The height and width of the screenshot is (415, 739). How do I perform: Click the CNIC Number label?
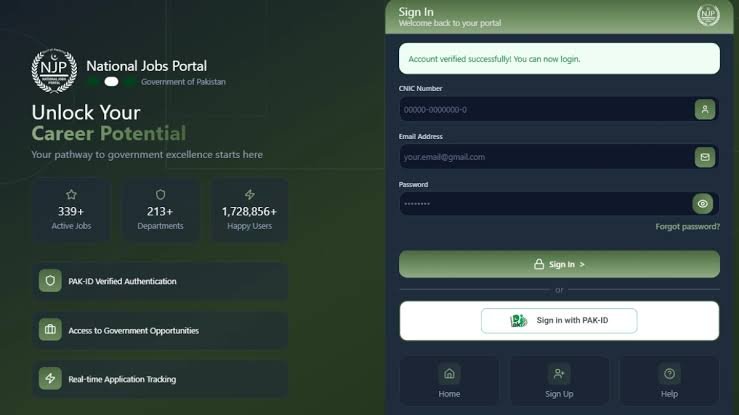[x=420, y=89]
